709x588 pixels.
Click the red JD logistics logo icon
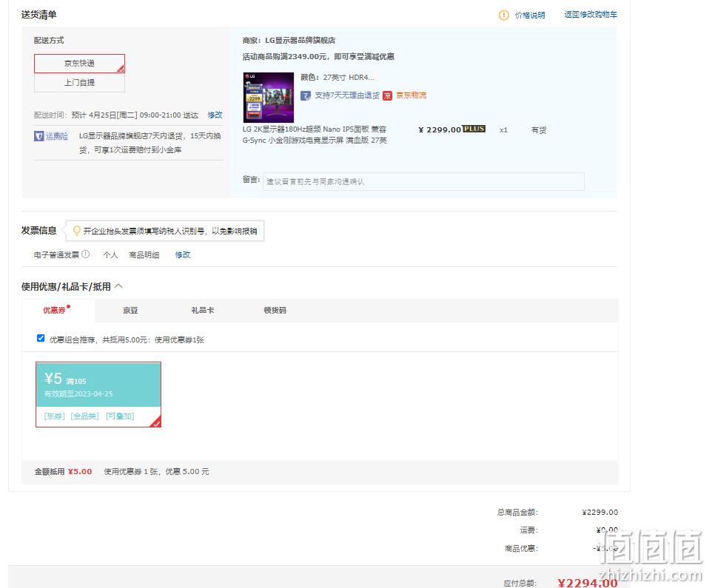[388, 96]
